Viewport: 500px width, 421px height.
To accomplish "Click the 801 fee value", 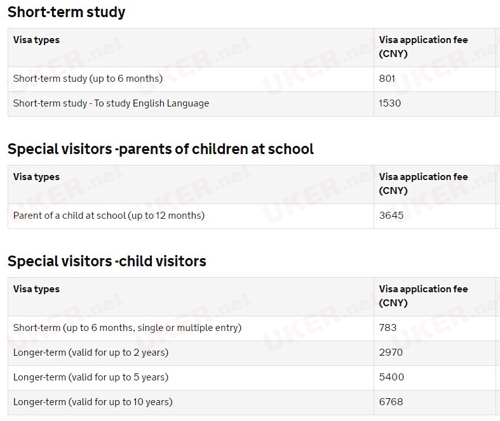I will pyautogui.click(x=387, y=79).
